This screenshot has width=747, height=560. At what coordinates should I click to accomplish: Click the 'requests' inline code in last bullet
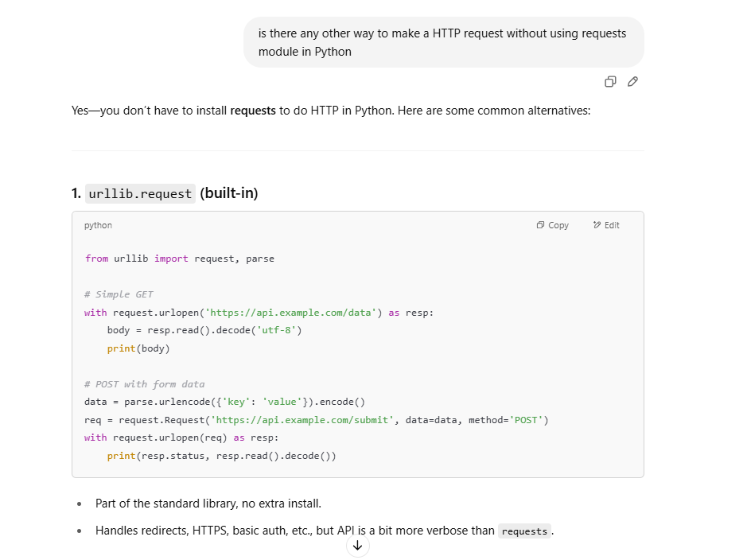click(524, 531)
